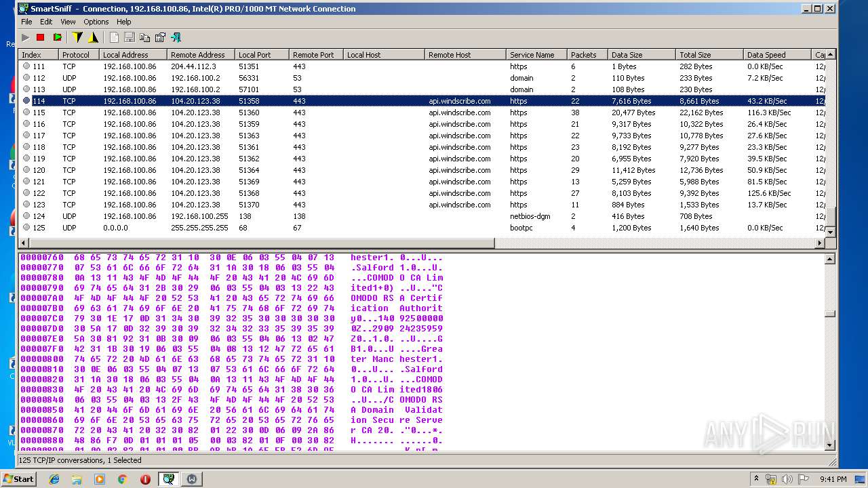This screenshot has height=488, width=868.
Task: Open Windows Explorer folder on taskbar
Action: pos(77,479)
